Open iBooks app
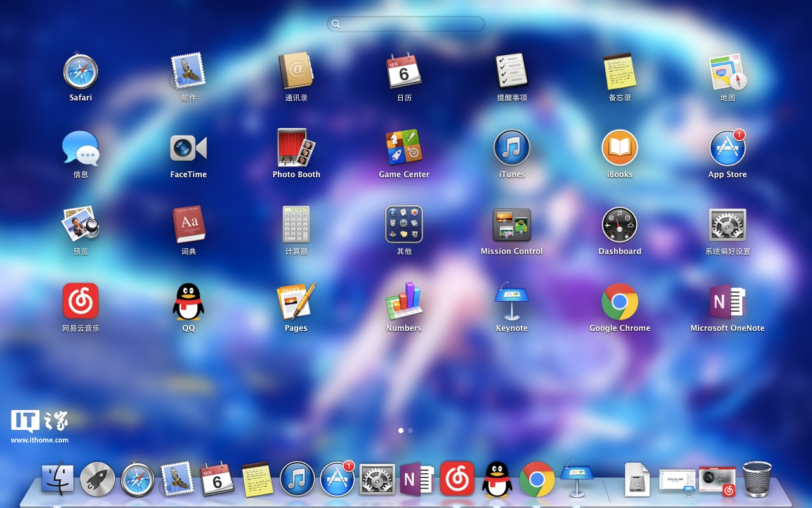 (620, 148)
